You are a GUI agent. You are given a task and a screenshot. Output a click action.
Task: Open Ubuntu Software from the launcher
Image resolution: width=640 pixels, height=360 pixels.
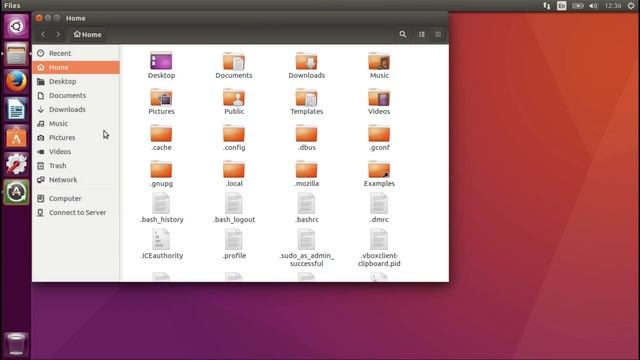(x=16, y=137)
